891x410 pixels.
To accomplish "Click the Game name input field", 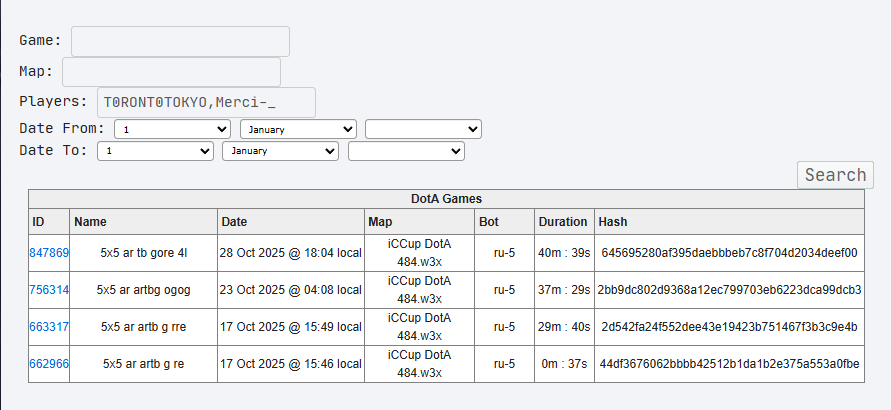I will coord(180,41).
